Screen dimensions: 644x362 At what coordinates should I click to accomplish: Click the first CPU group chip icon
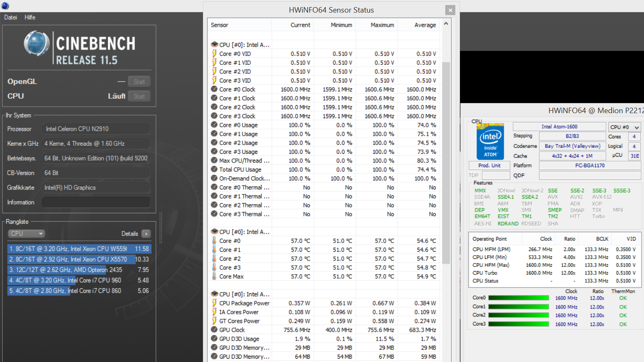(214, 44)
